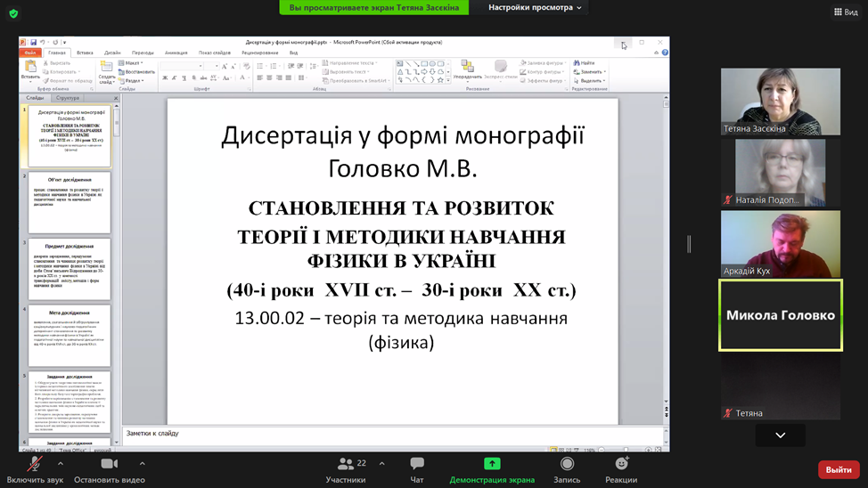Open the Reactions smiley icon
868x488 pixels.
(621, 464)
